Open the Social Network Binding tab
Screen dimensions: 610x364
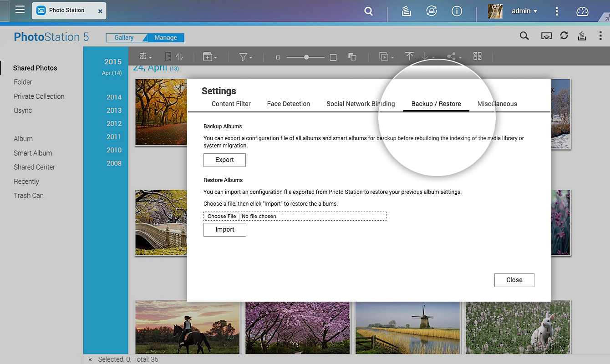point(361,104)
